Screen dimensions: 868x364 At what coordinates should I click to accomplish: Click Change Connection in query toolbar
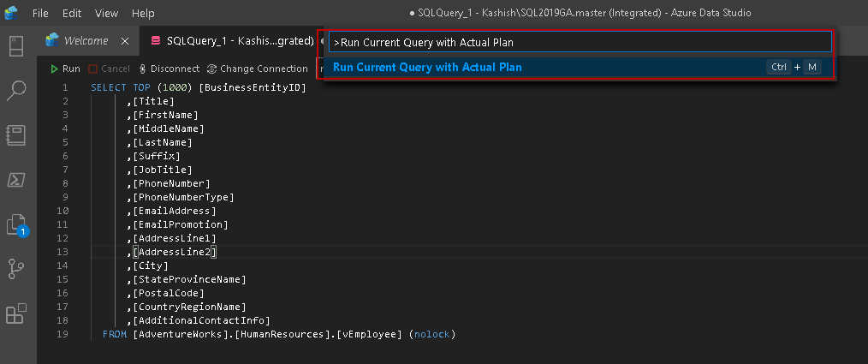pyautogui.click(x=257, y=69)
